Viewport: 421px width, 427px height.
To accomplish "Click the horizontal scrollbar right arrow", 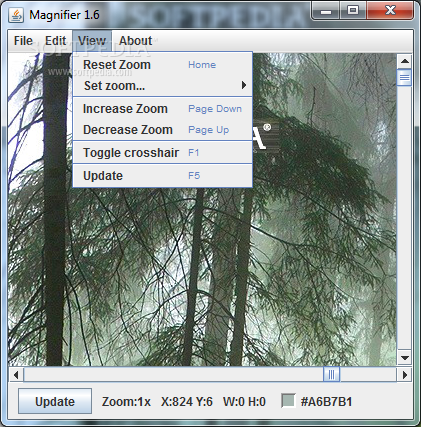I will pyautogui.click(x=404, y=375).
